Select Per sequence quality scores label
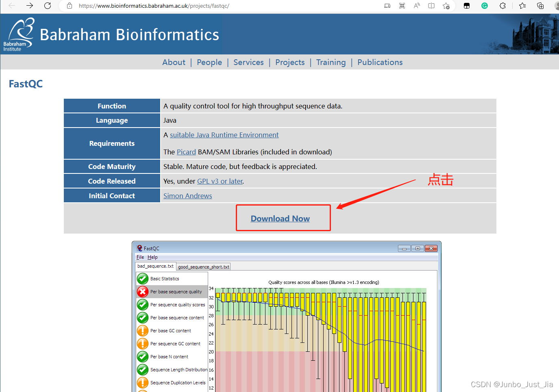The image size is (559, 392). 178,305
